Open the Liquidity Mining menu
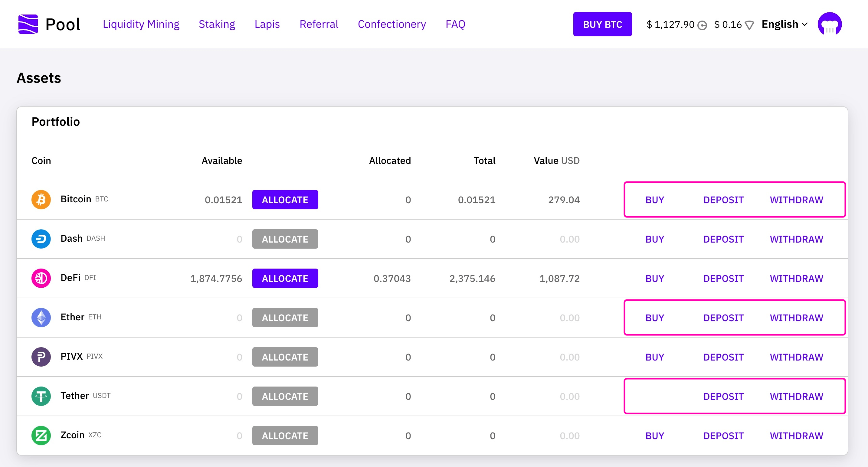868x467 pixels. (141, 24)
